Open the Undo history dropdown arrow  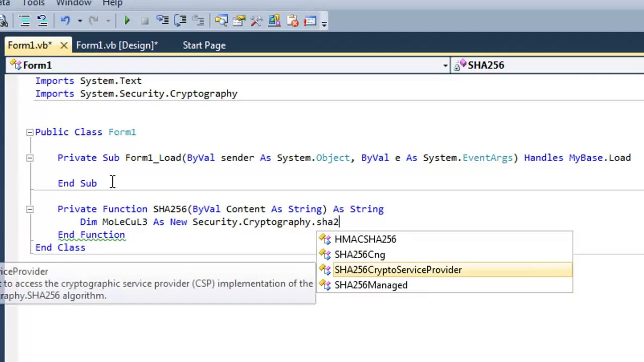click(80, 21)
